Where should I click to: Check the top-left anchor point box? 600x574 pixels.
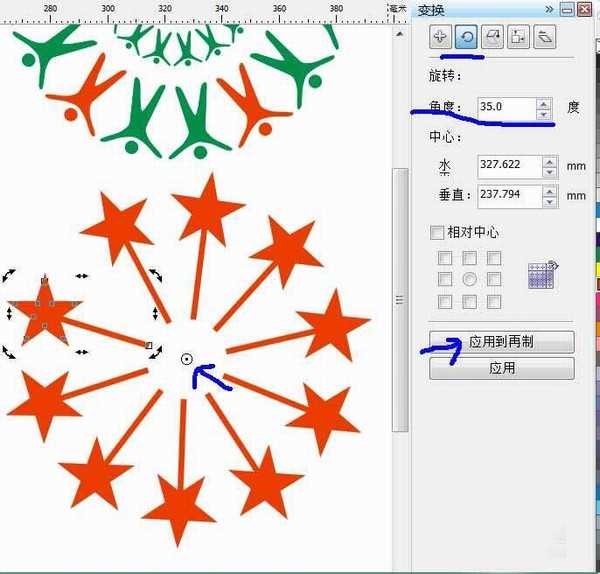click(x=445, y=258)
